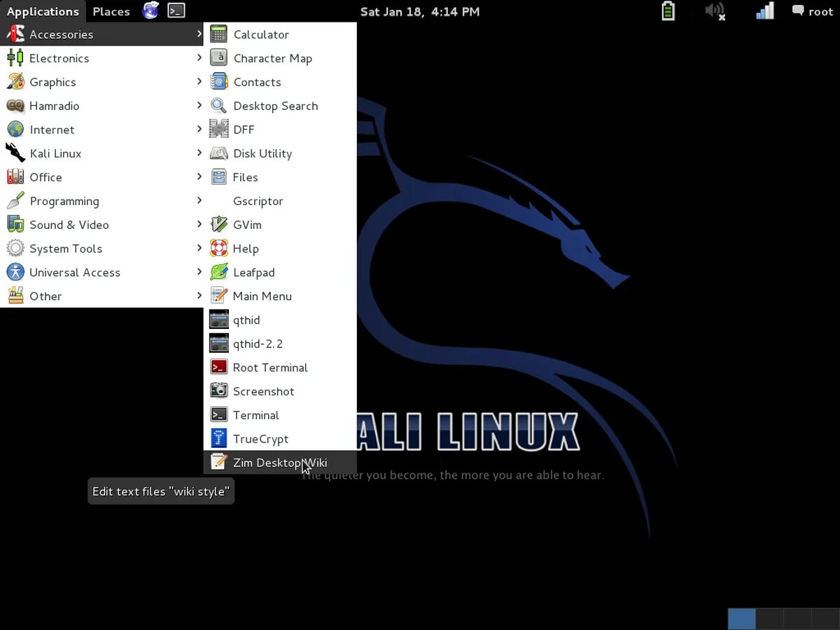840x630 pixels.
Task: Expand the Internet submenu arrow
Action: [199, 129]
